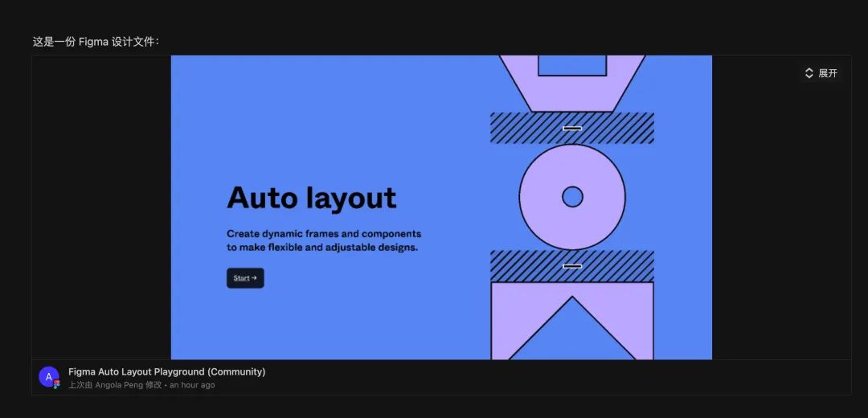Viewport: 868px width, 418px height.
Task: Select the lower diagonal-striped spacing bar
Action: tap(522, 266)
